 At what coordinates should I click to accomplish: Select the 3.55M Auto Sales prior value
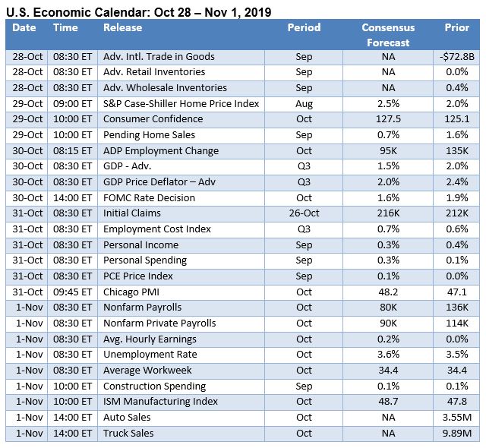(x=456, y=417)
